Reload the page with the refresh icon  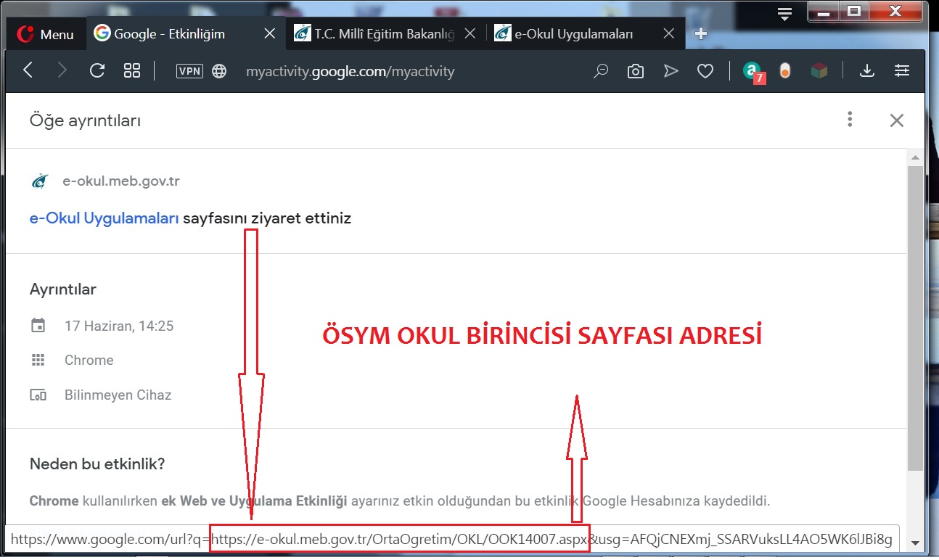click(97, 70)
